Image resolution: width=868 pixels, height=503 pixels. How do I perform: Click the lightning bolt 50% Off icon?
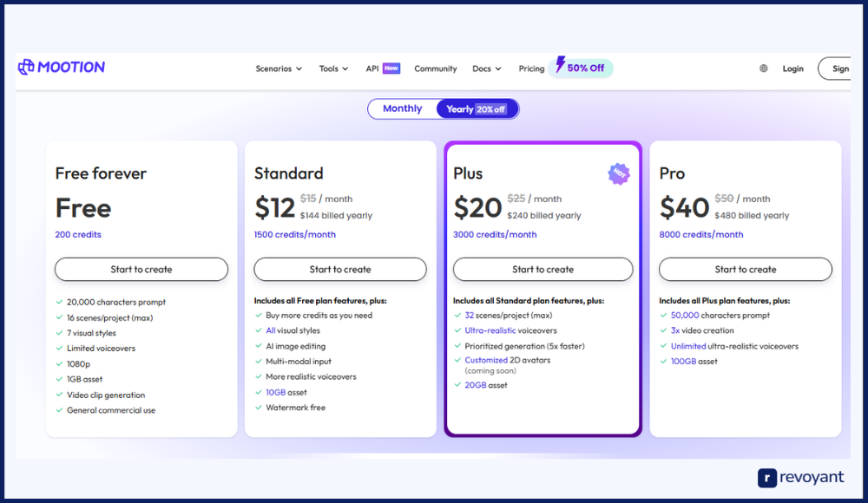(560, 64)
